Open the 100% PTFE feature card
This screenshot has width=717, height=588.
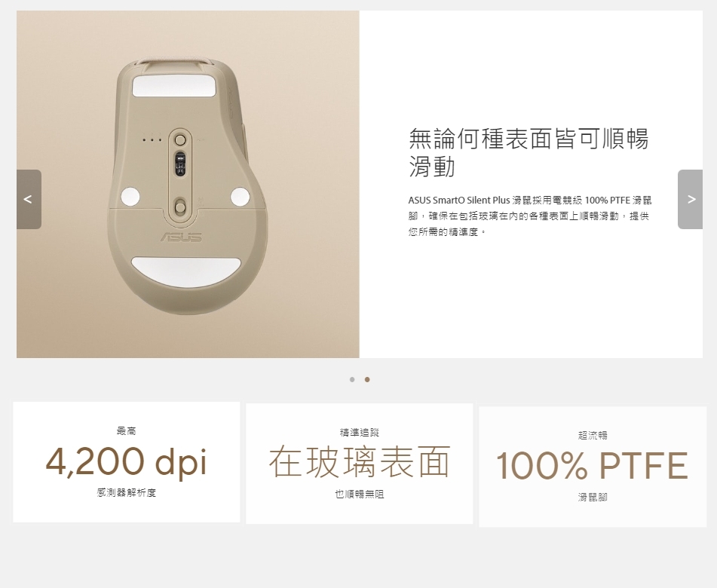(593, 467)
